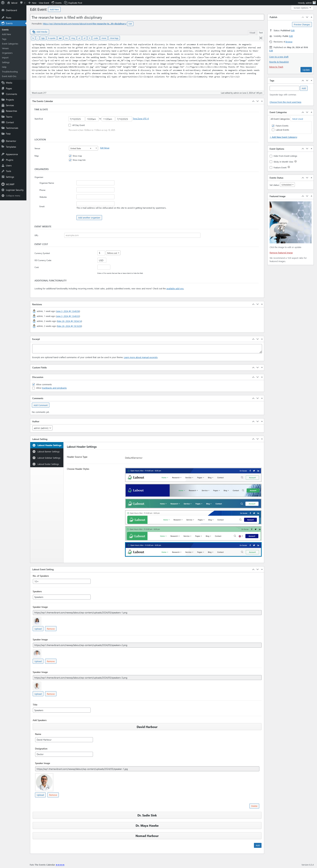Toggle distraction-free fullscreen editor icon
The width and height of the screenshot is (317, 868).
tap(261, 38)
